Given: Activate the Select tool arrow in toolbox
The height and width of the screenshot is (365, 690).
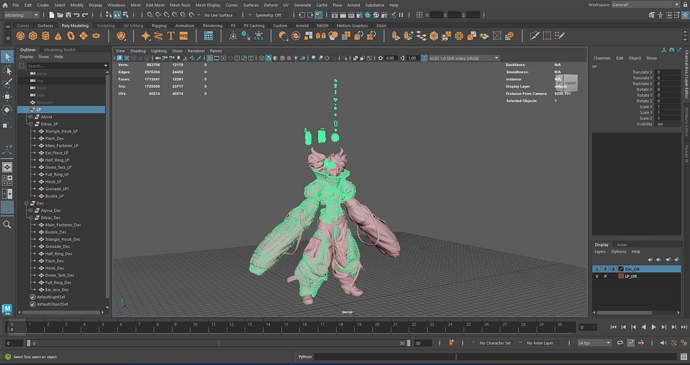Looking at the screenshot, I should pyautogui.click(x=7, y=56).
